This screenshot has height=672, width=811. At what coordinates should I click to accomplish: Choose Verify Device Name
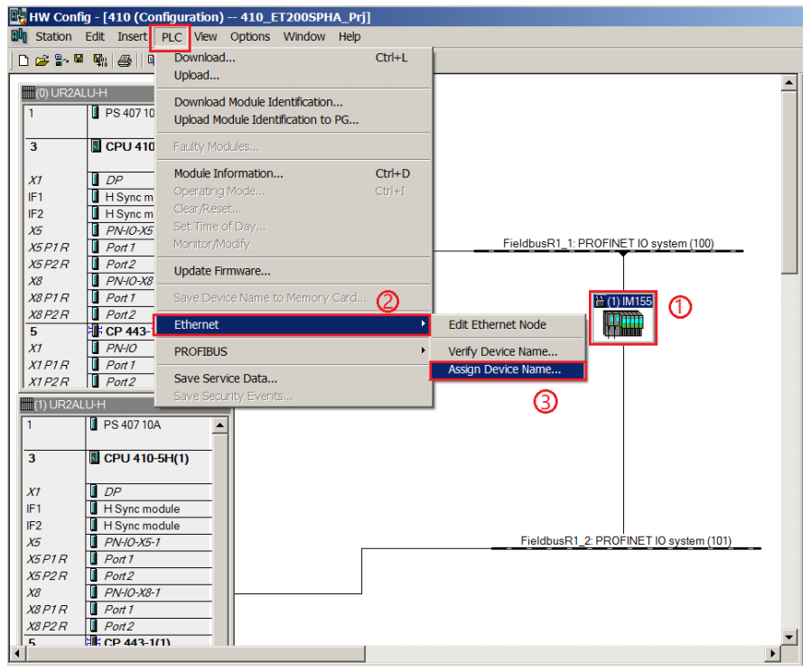(x=503, y=351)
